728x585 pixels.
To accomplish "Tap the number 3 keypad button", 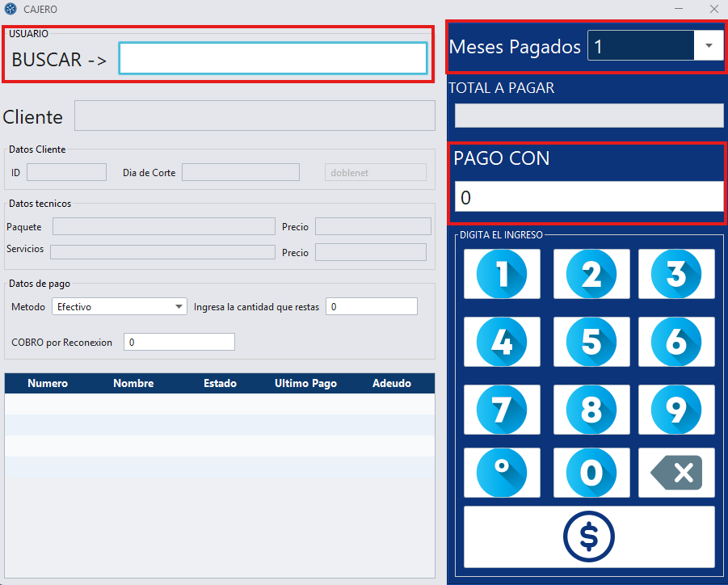I will click(676, 274).
